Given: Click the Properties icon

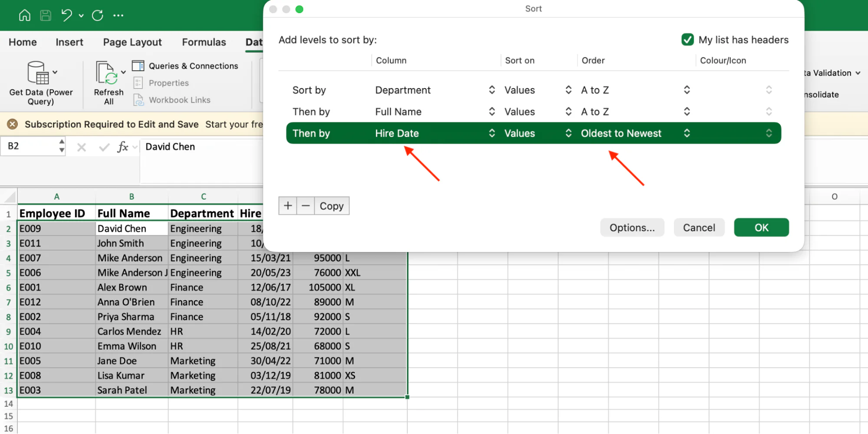Looking at the screenshot, I should (138, 83).
